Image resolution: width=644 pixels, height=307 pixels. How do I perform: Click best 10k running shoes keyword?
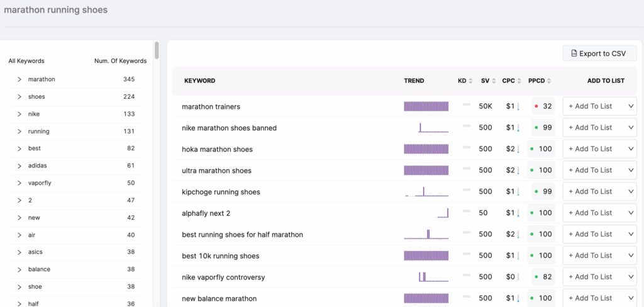(220, 256)
